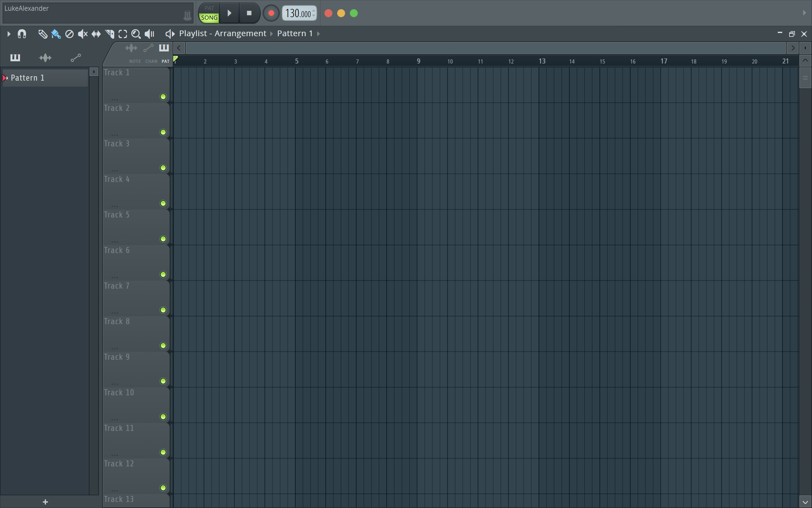Click the horizontal timeline scrollbar
The image size is (812, 508).
pos(486,48)
